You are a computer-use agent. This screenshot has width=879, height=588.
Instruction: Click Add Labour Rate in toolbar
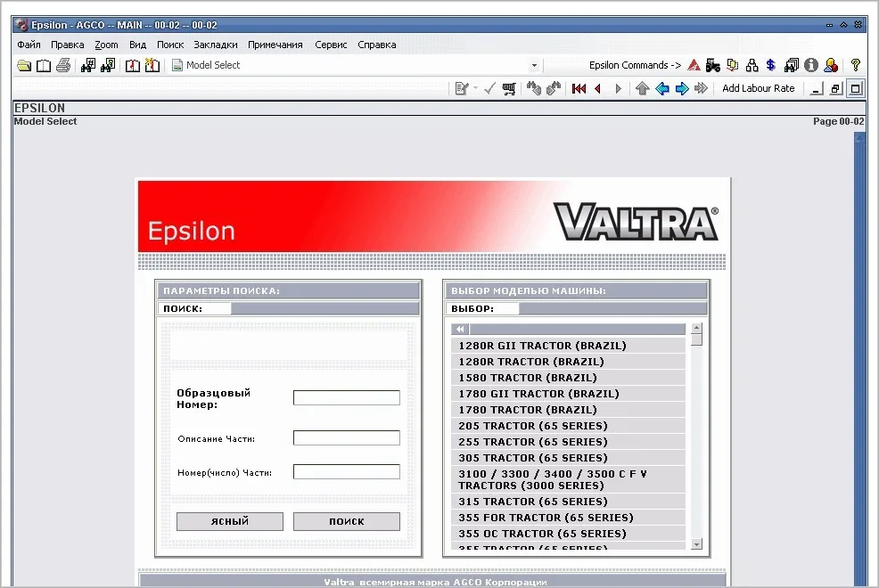pos(759,88)
